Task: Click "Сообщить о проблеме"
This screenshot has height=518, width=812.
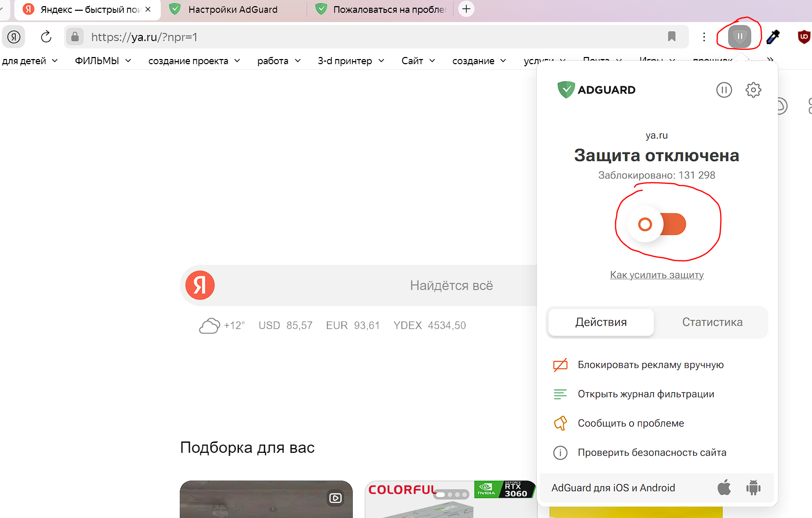Action: (x=631, y=424)
